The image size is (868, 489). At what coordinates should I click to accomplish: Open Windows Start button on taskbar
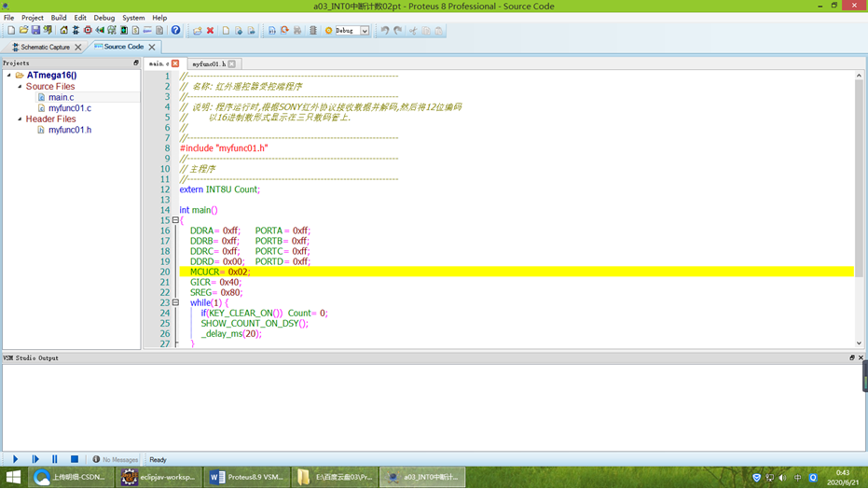click(x=13, y=477)
